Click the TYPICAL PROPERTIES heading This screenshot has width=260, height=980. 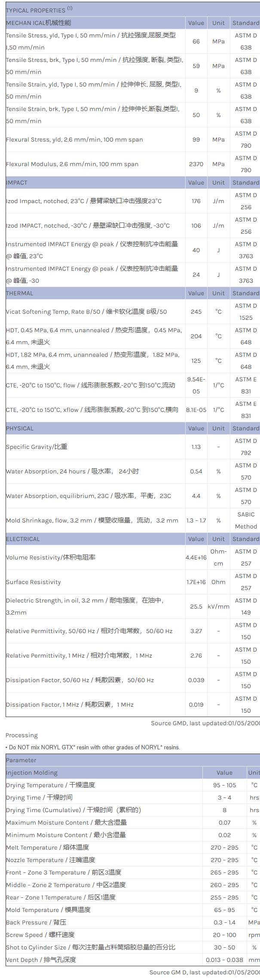point(36,10)
